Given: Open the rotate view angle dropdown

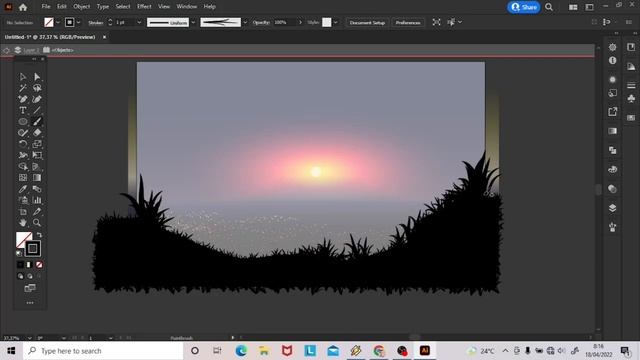Looking at the screenshot, I should click(64, 338).
